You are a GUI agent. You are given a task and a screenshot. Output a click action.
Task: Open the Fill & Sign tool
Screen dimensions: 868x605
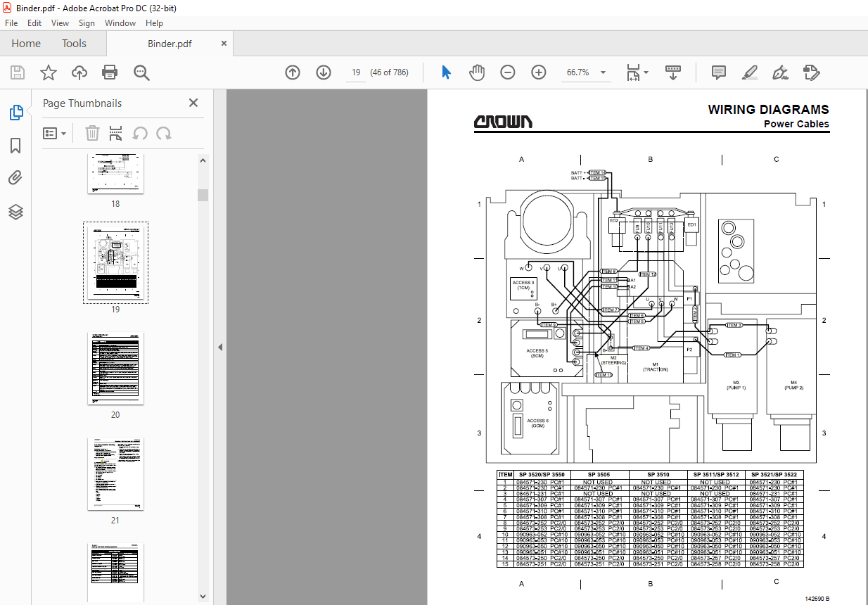click(x=781, y=72)
